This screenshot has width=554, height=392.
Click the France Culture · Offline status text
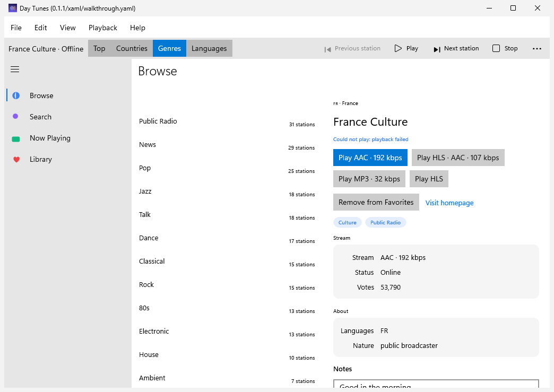pos(46,49)
